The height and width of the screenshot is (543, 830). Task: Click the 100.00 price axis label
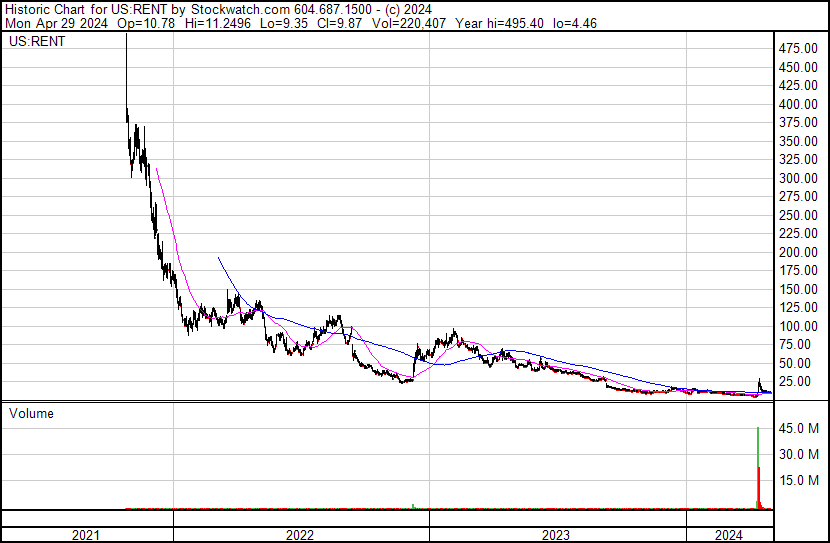798,326
